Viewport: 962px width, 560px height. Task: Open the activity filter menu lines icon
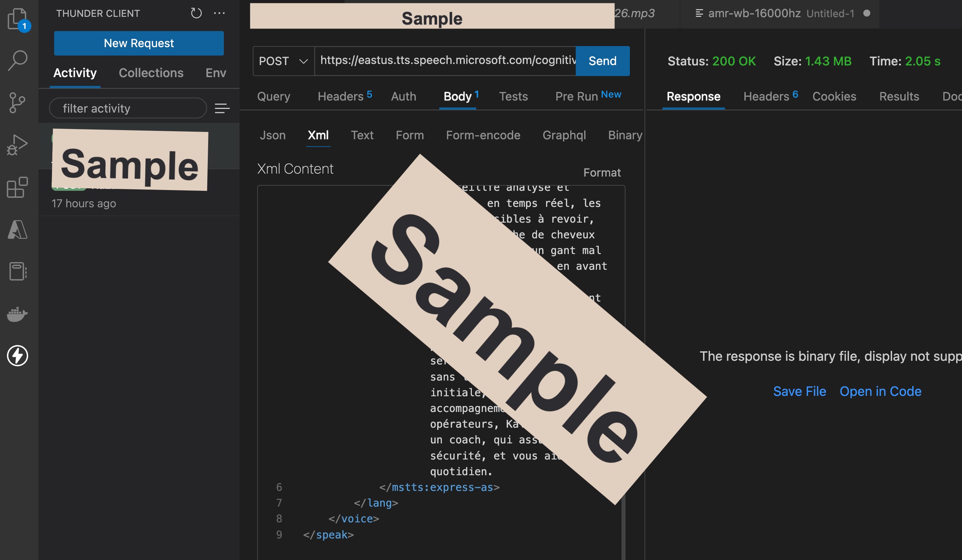[x=222, y=108]
